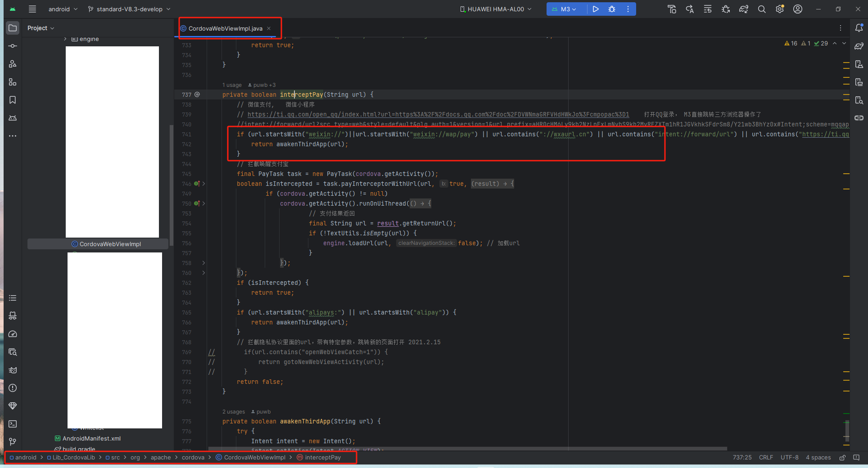Open the Project view dropdown
The width and height of the screenshot is (868, 468).
(x=41, y=28)
